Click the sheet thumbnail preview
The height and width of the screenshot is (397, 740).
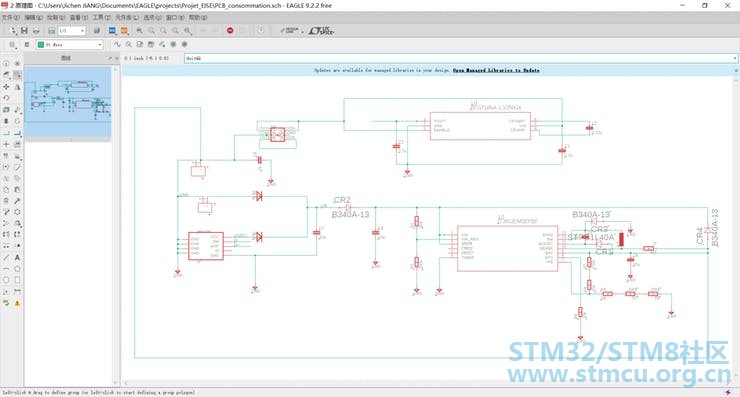pos(67,101)
